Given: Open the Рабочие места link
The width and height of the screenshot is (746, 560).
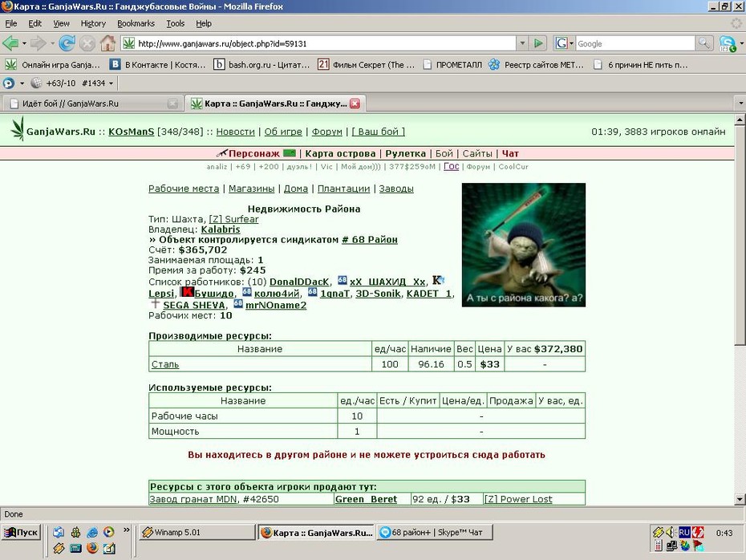Looking at the screenshot, I should point(184,189).
